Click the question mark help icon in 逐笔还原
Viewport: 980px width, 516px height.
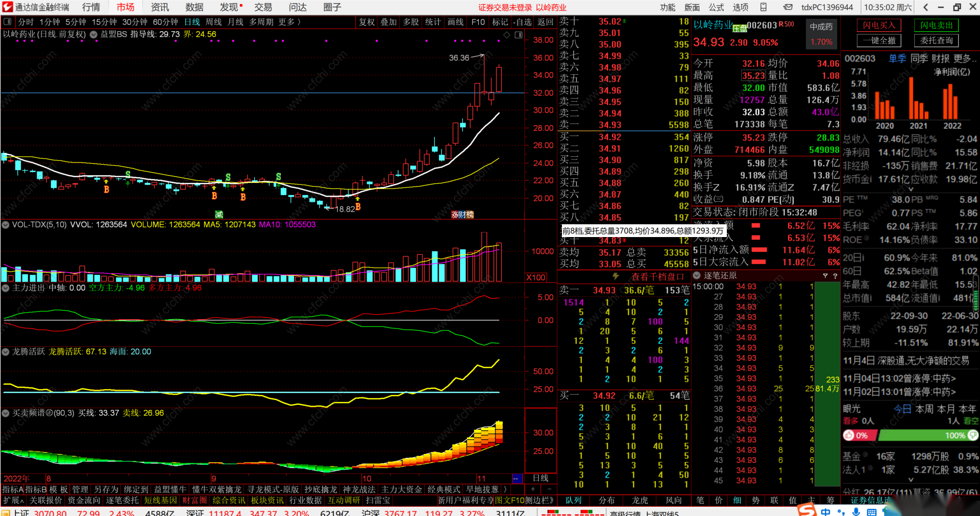[x=835, y=276]
